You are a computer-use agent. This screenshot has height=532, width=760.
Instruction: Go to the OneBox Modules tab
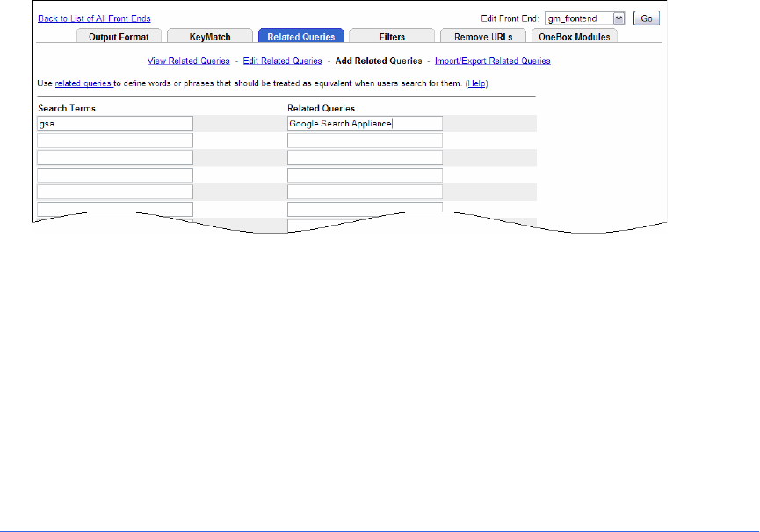click(574, 37)
